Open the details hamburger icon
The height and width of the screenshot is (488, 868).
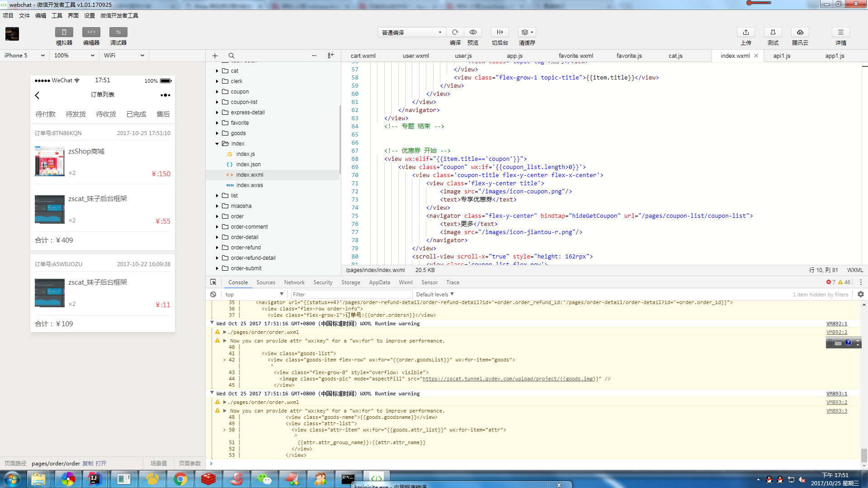[x=840, y=32]
